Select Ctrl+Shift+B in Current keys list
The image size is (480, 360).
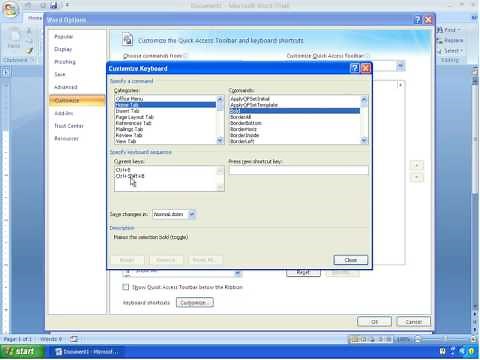click(x=165, y=176)
